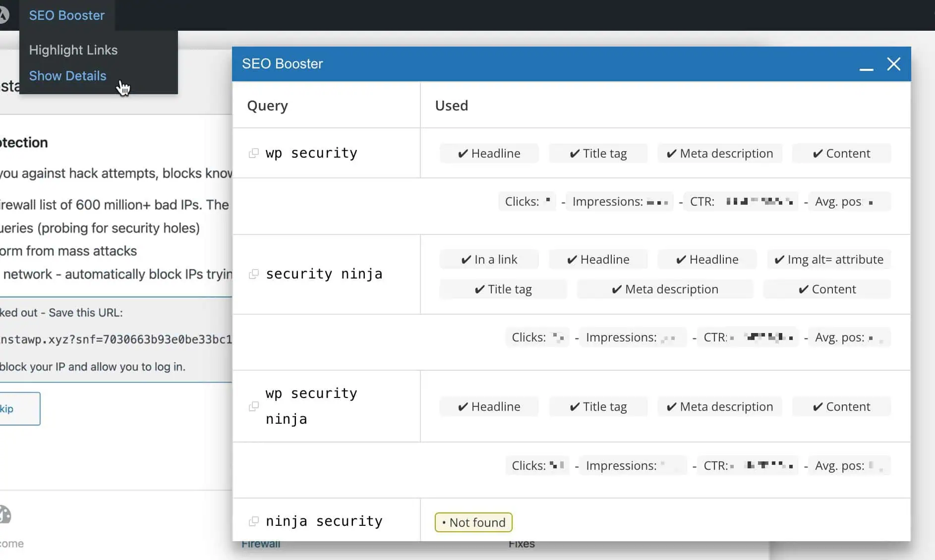Click Meta description in 'wp security ninja' row

[x=720, y=406]
